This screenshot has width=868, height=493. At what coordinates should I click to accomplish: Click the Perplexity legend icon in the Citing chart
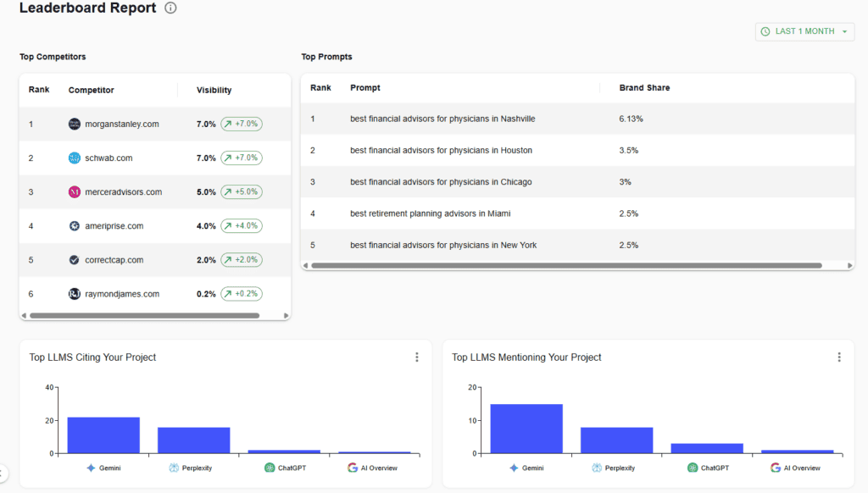click(x=174, y=468)
